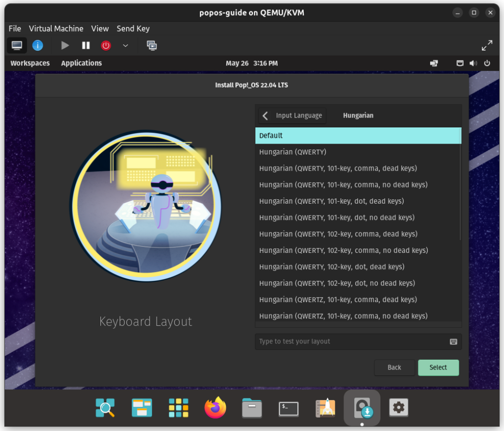Launch Firefox from the dock
Viewport: 504px width, 431px height.
point(215,407)
